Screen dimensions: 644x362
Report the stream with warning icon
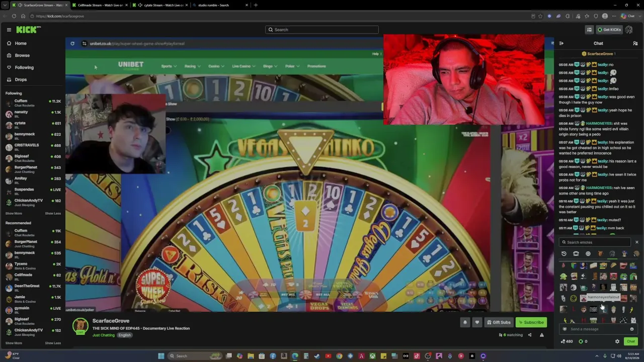coord(541,335)
